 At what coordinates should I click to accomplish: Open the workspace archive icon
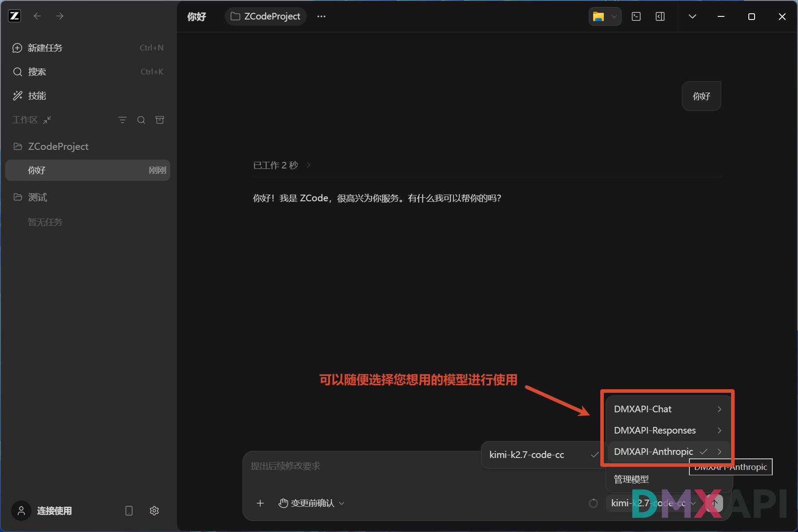tap(160, 120)
